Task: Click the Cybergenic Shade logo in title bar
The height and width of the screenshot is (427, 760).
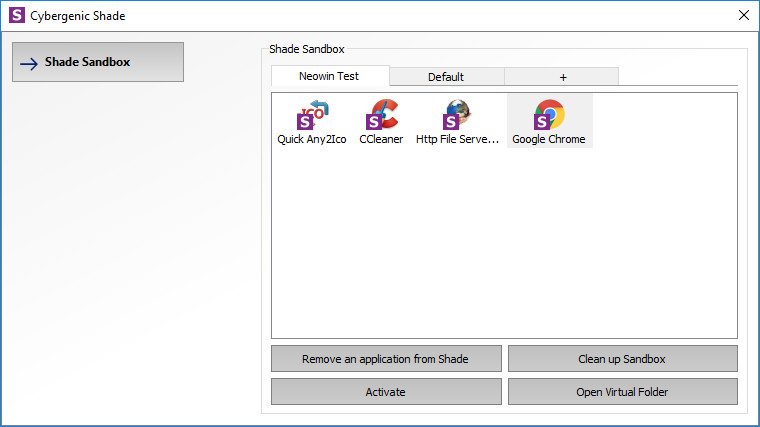Action: 16,15
